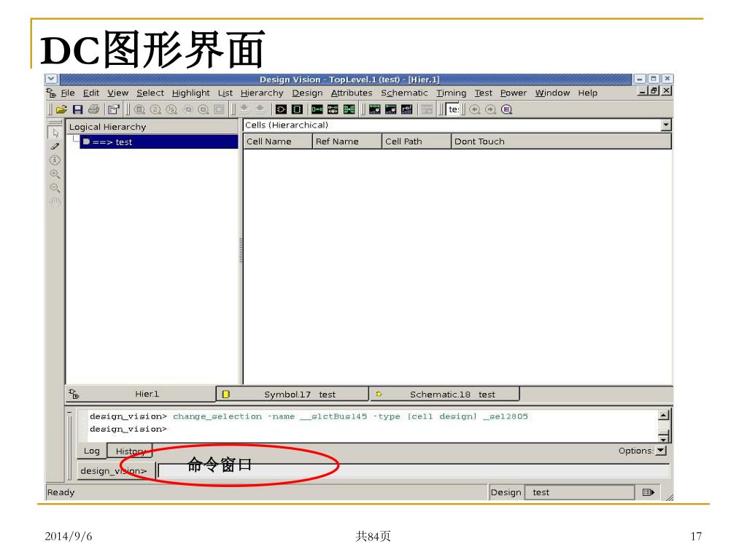Click the pop-up hierarchy arrow icon
Viewport: 747px width, 560px height.
[260, 109]
